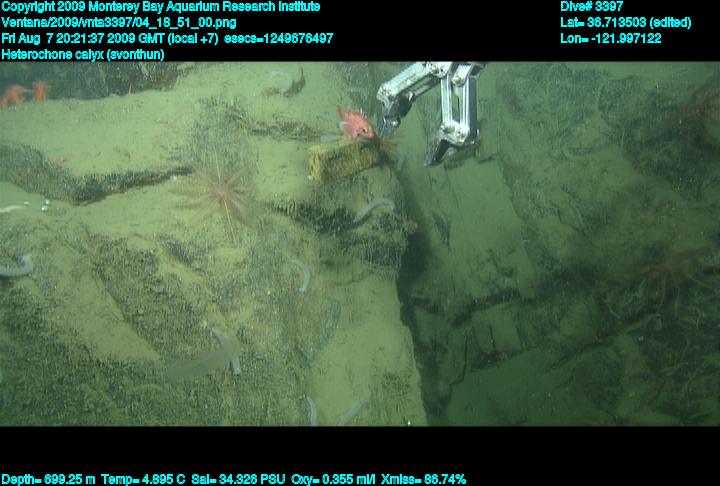
Task: Click the MBARI copyright notice text
Action: (160, 7)
